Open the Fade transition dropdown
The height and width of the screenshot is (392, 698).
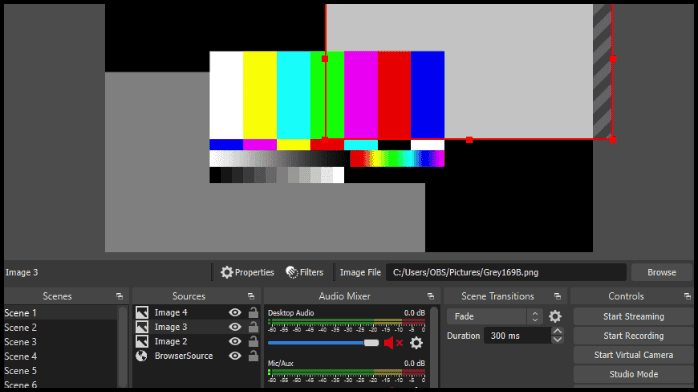[495, 317]
